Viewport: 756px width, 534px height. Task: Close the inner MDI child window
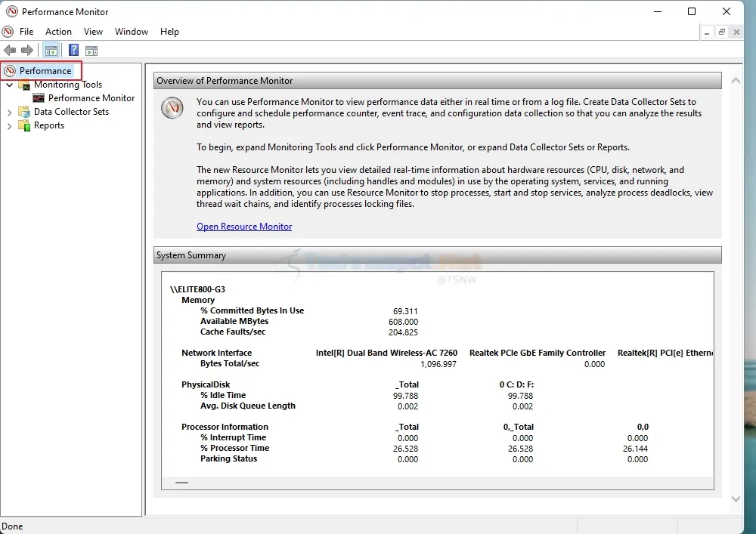pos(736,32)
